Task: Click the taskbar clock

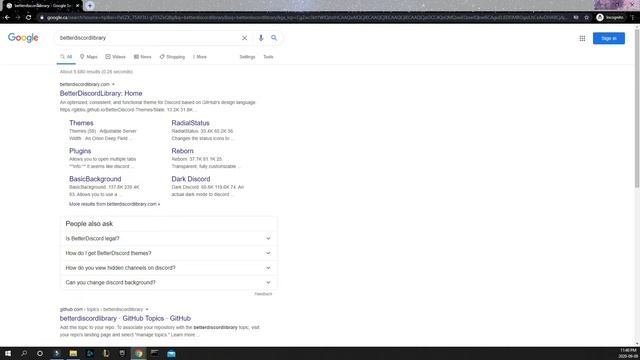Action: [x=628, y=353]
